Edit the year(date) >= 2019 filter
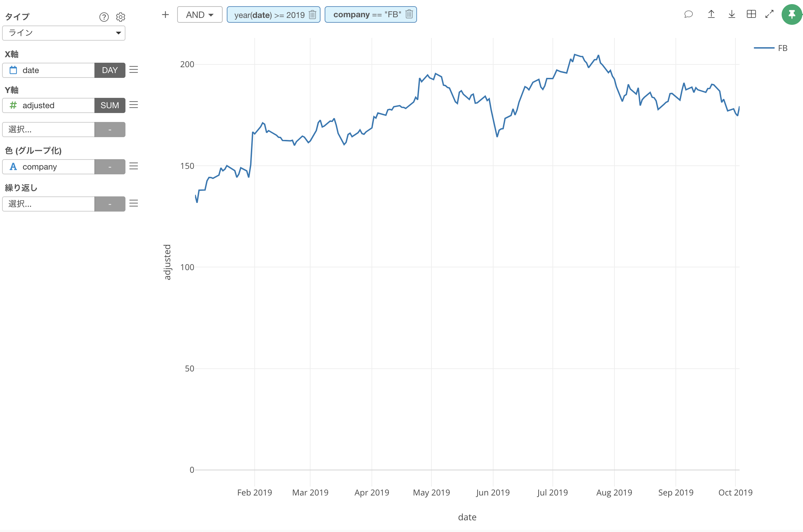This screenshot has height=532, width=803. click(269, 15)
